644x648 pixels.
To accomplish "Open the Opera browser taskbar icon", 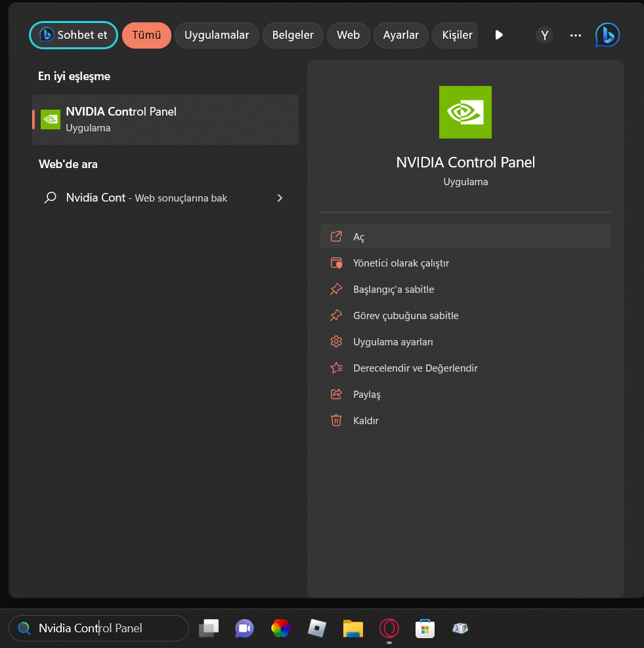I will pos(389,628).
